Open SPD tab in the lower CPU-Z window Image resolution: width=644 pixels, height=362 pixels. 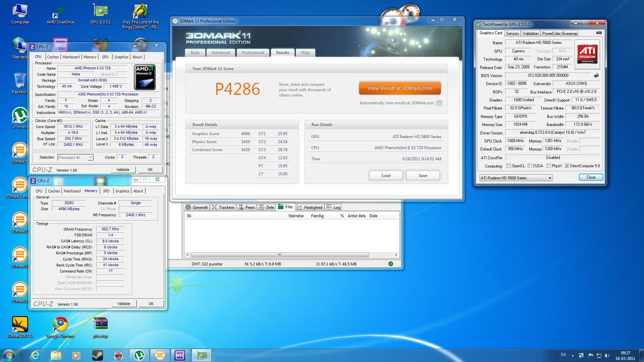point(106,191)
